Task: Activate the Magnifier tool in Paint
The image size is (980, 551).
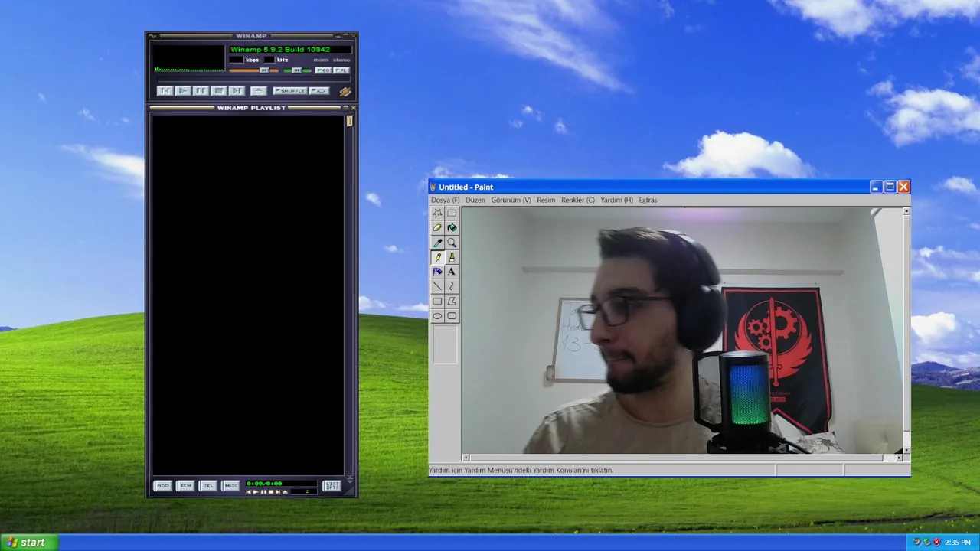Action: point(452,243)
